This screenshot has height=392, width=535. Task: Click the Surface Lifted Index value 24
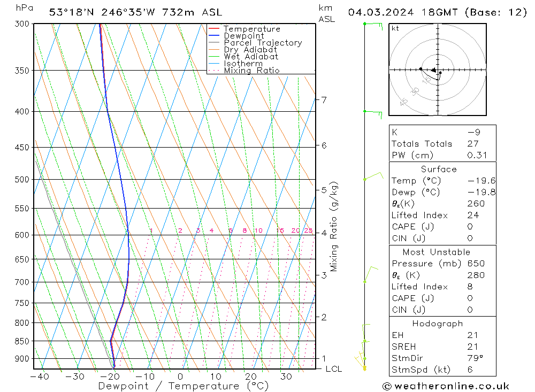point(473,216)
